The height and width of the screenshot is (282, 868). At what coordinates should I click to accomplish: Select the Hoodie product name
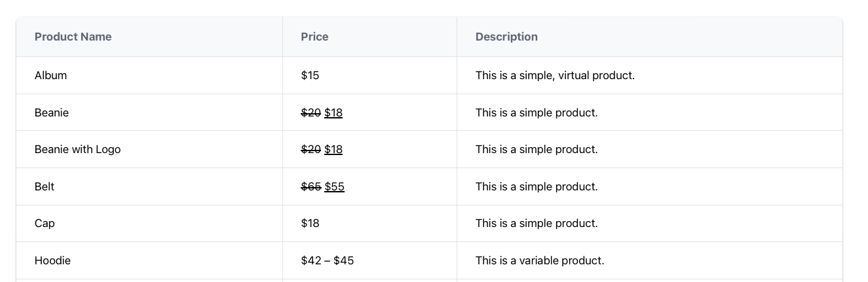pyautogui.click(x=52, y=260)
